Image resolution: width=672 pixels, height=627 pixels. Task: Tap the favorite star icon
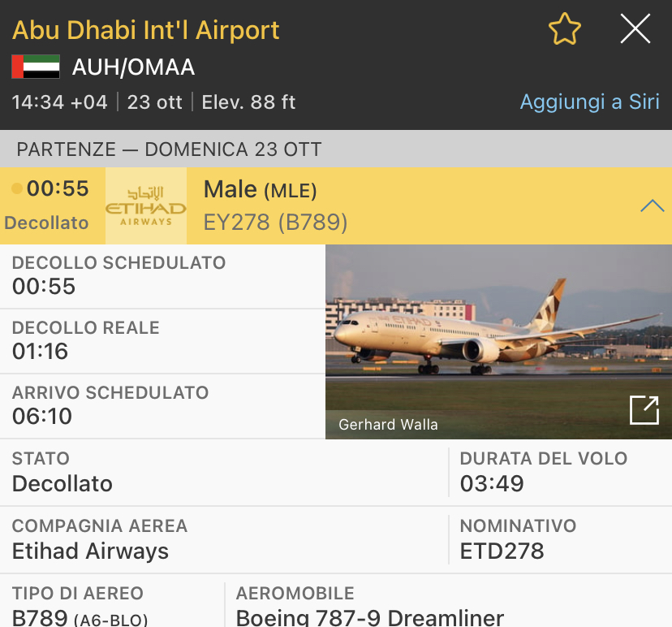pos(565,30)
